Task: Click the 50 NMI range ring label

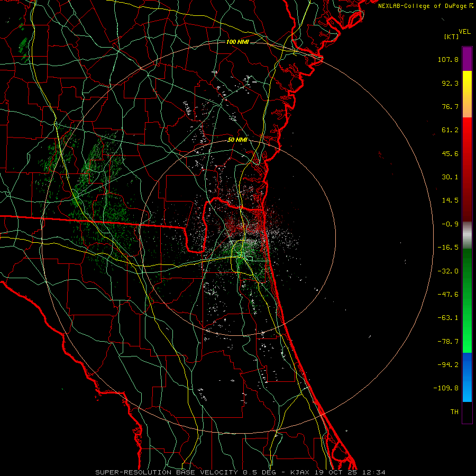Action: [237, 140]
